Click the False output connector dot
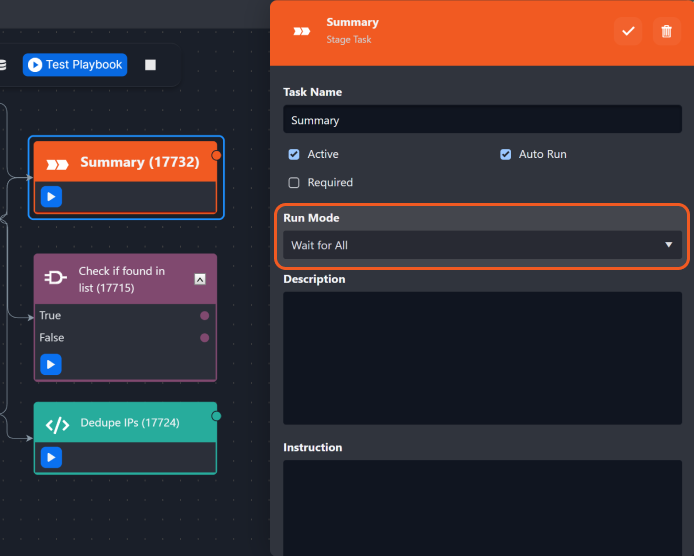Image resolution: width=694 pixels, height=556 pixels. [205, 338]
